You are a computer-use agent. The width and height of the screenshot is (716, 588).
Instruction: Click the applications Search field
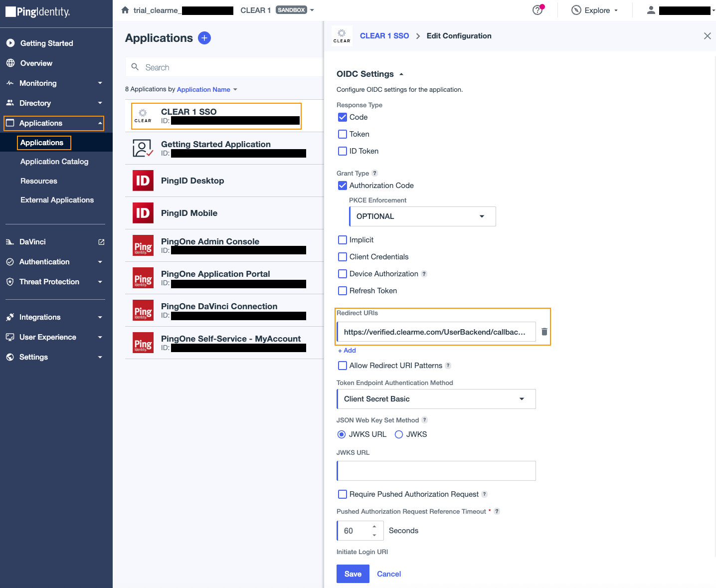click(224, 67)
